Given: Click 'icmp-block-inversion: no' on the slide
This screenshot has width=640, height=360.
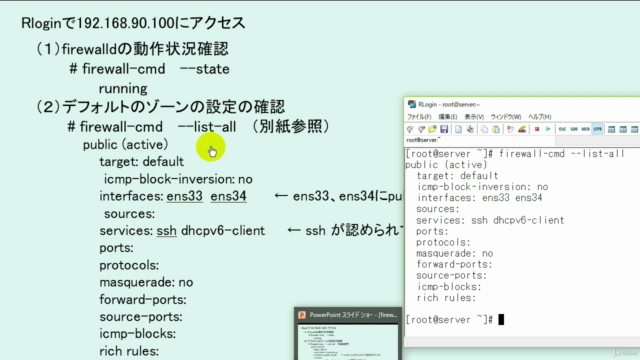Looking at the screenshot, I should coord(178,179).
